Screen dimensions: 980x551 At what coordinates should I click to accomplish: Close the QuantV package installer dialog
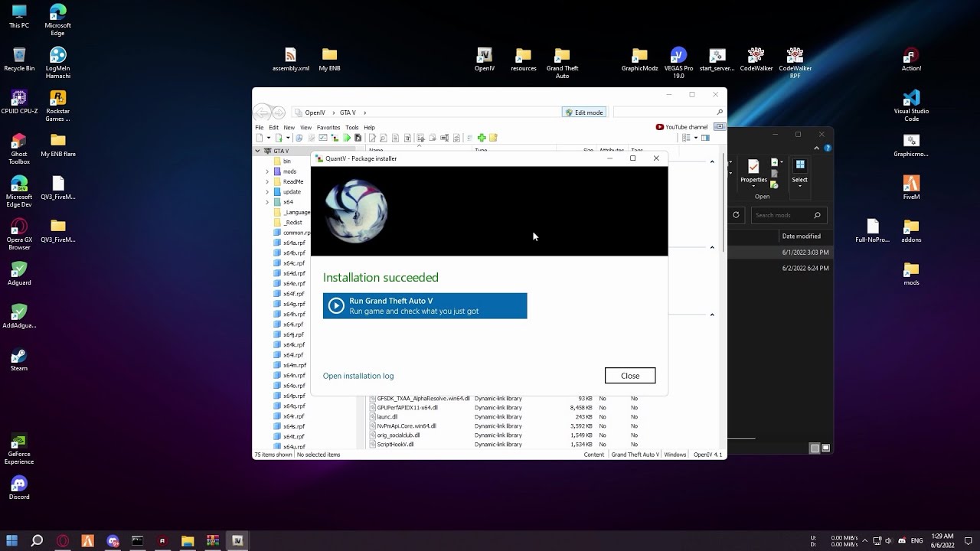tap(630, 376)
